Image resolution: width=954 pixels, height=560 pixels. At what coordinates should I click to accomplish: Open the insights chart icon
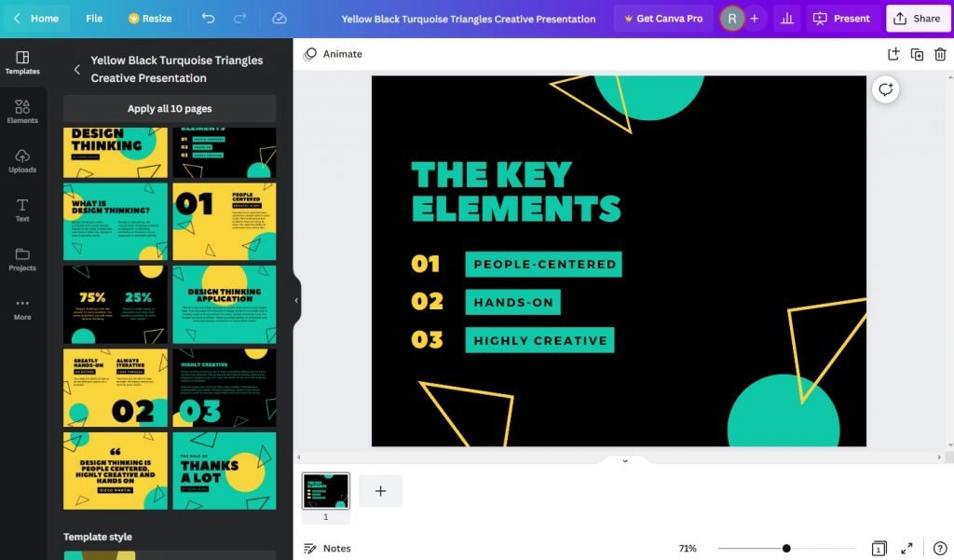786,19
